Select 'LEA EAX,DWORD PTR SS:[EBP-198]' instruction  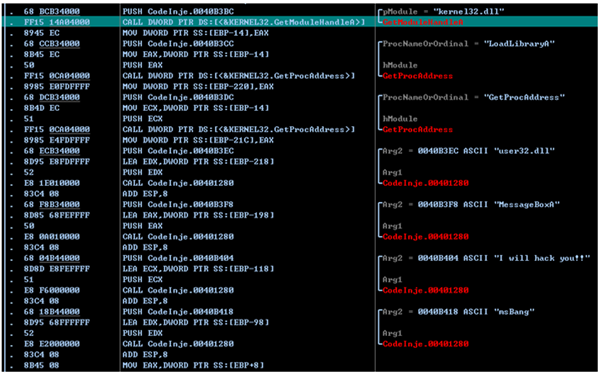tap(198, 215)
